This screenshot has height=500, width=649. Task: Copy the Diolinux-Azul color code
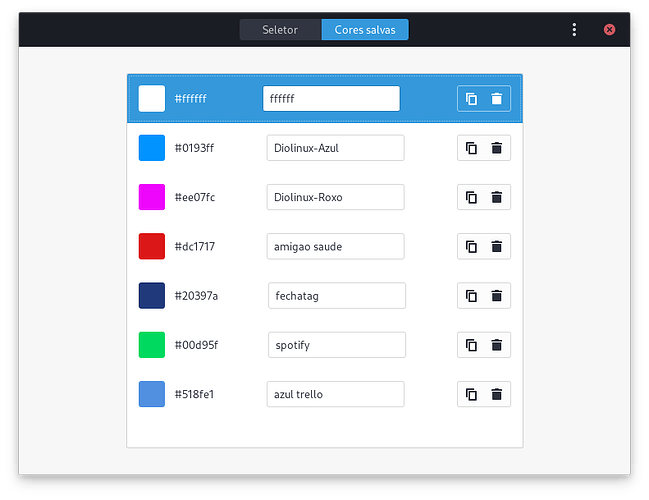click(x=471, y=149)
